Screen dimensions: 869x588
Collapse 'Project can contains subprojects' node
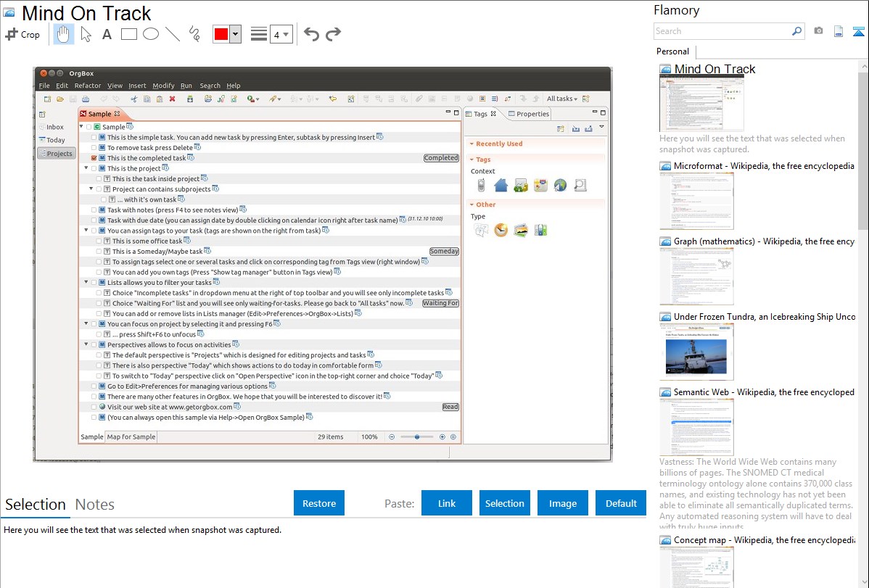[91, 189]
